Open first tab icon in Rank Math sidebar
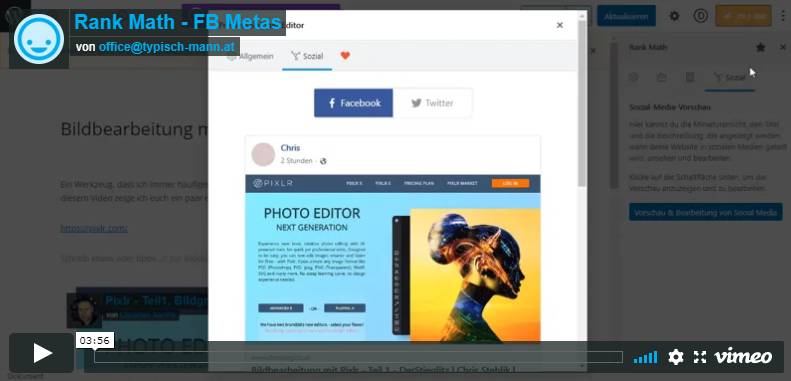 pos(634,77)
